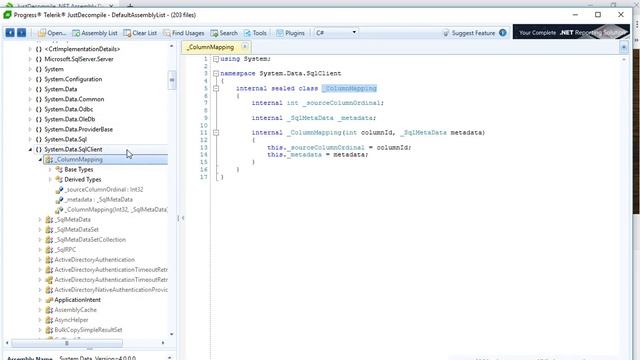Select BulkCopySimpleResultSet class

[88, 330]
